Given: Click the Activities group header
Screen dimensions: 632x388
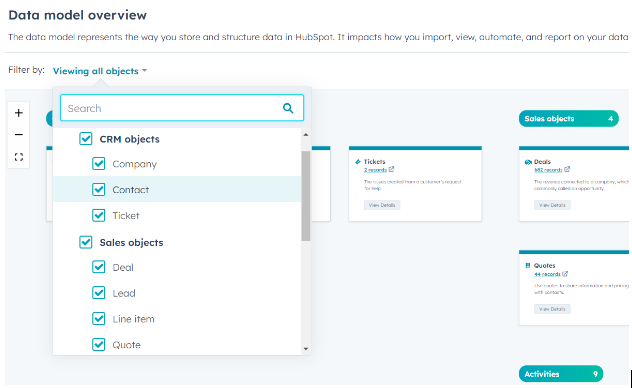Looking at the screenshot, I should click(561, 374).
